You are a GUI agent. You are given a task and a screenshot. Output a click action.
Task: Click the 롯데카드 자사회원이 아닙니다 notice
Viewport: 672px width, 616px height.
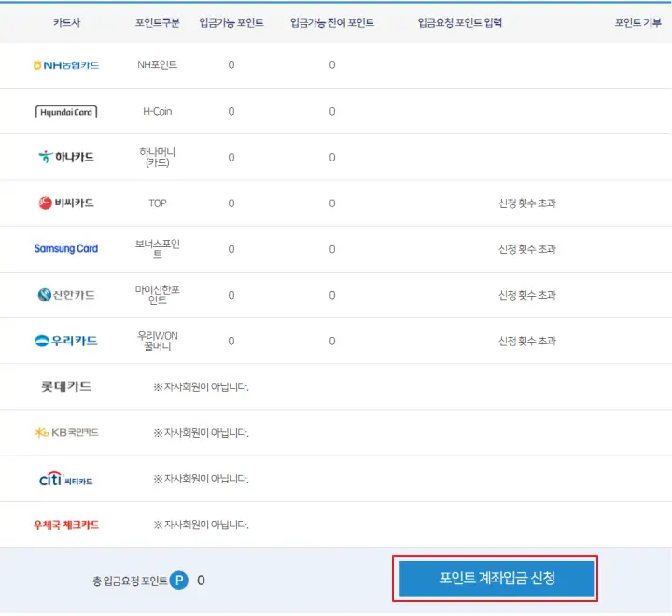(x=201, y=387)
